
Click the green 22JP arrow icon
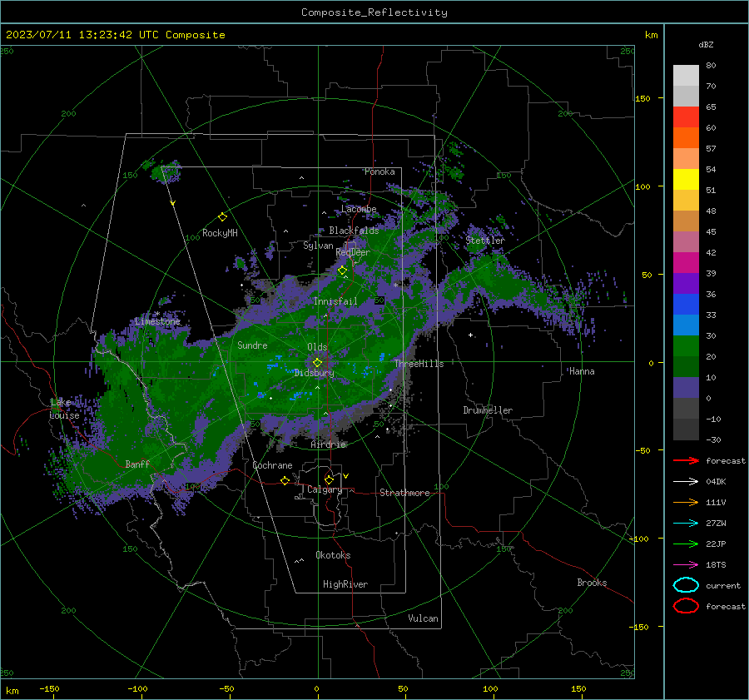686,544
